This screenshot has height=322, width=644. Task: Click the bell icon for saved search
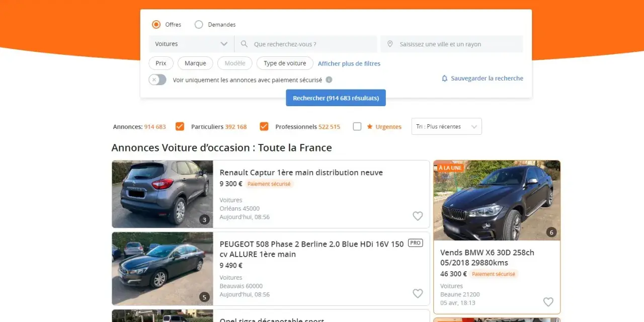445,78
